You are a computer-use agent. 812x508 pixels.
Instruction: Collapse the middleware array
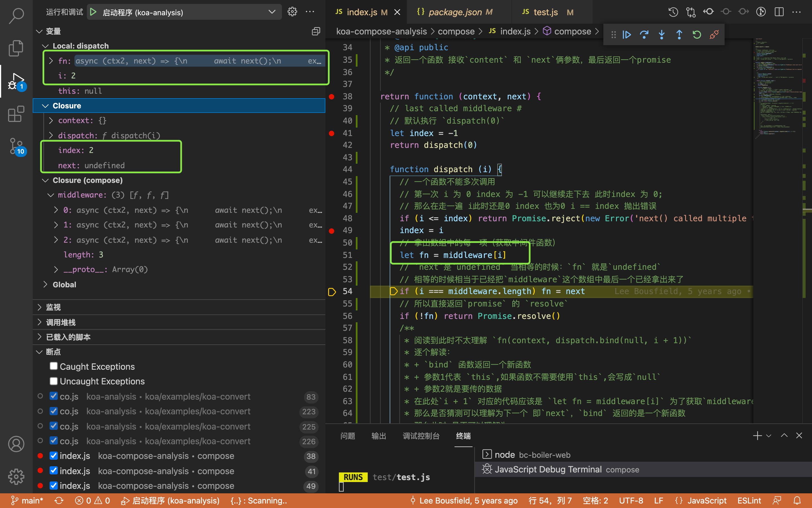pos(51,195)
